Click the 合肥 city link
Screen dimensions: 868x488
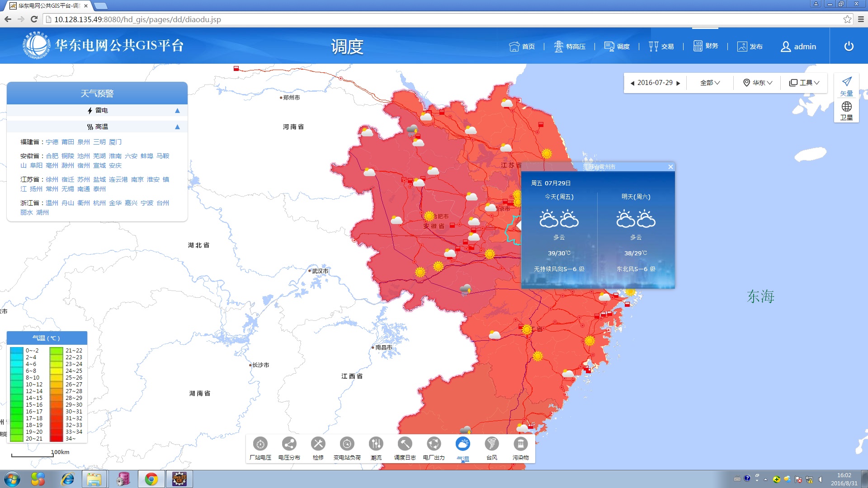point(52,156)
